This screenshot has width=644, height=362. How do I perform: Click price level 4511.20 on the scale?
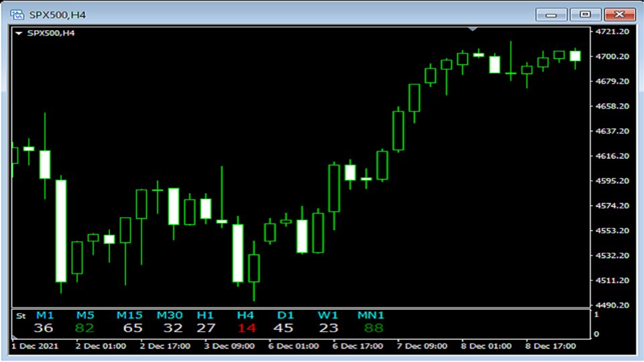612,280
